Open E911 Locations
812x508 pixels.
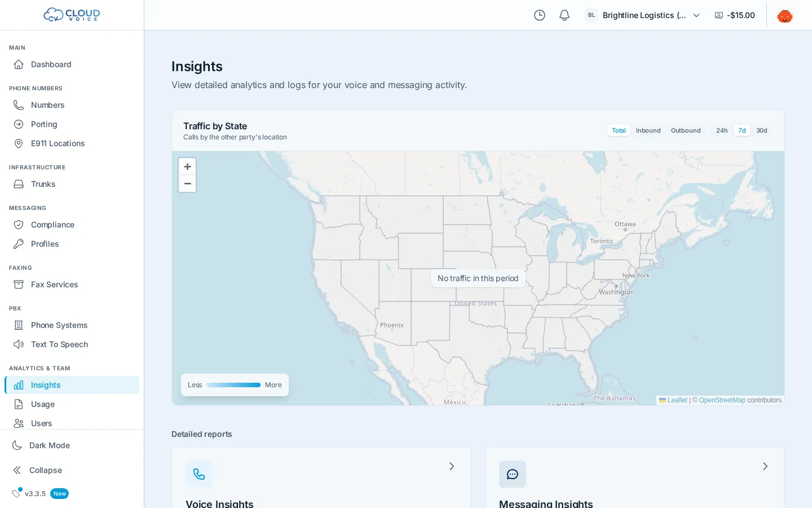72,143
